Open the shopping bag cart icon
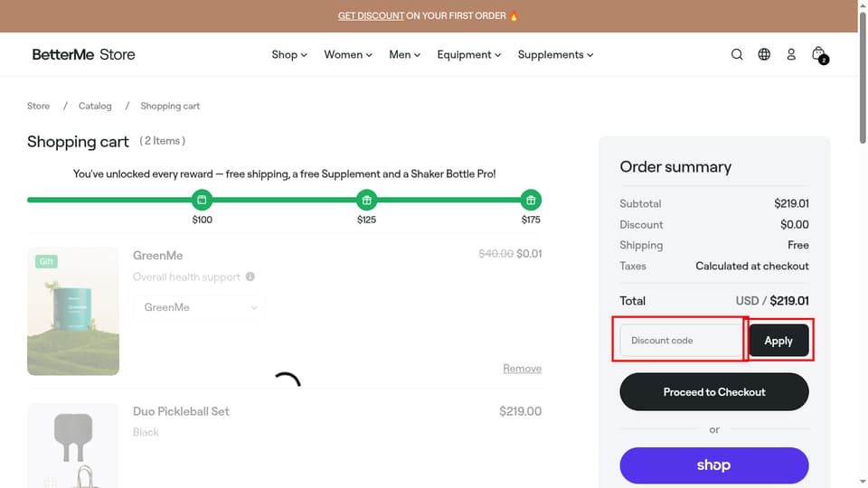Screen dimensions: 868x488 point(819,55)
